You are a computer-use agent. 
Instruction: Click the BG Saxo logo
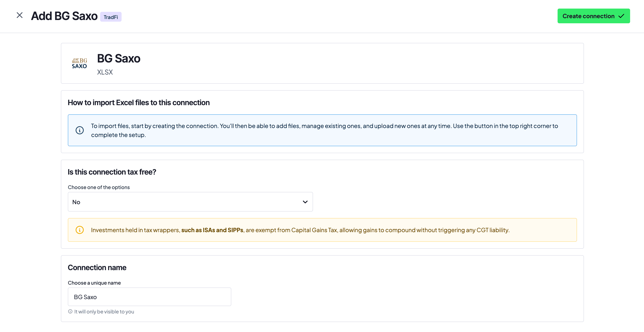tap(79, 64)
